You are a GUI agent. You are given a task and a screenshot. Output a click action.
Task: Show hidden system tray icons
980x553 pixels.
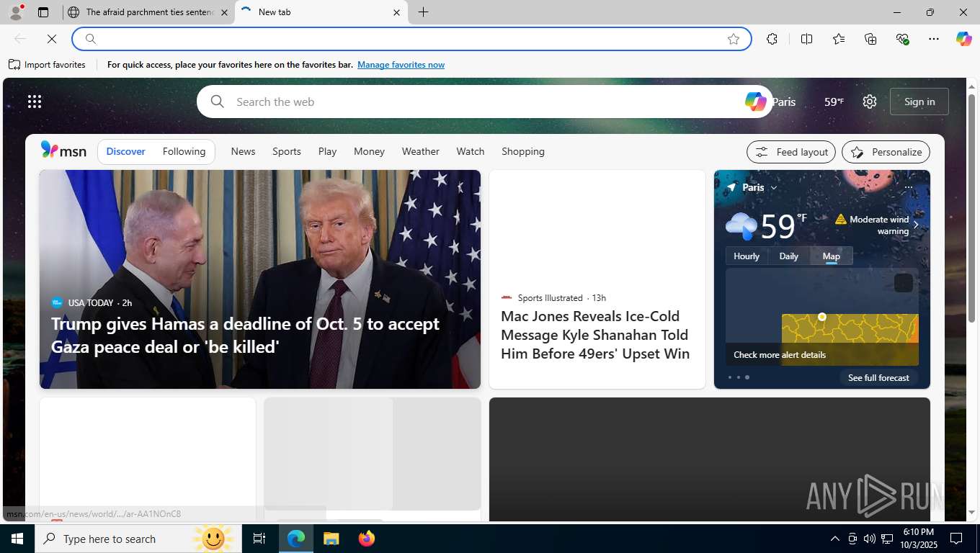click(x=834, y=539)
